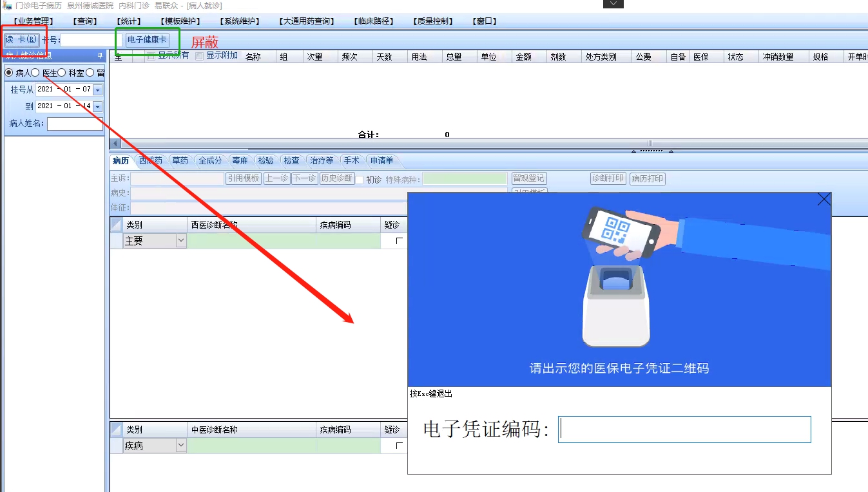This screenshot has width=868, height=492.
Task: Open 历史诊断 history
Action: pos(337,178)
